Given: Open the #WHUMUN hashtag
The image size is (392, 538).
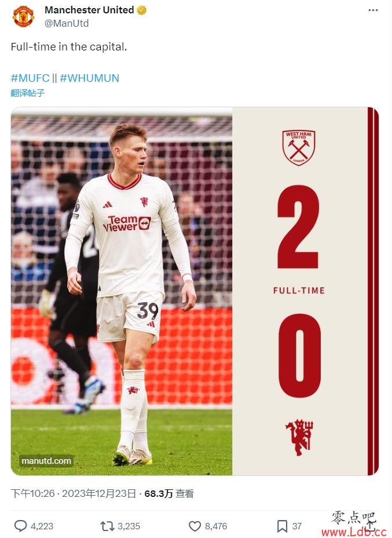Looking at the screenshot, I should [89, 78].
